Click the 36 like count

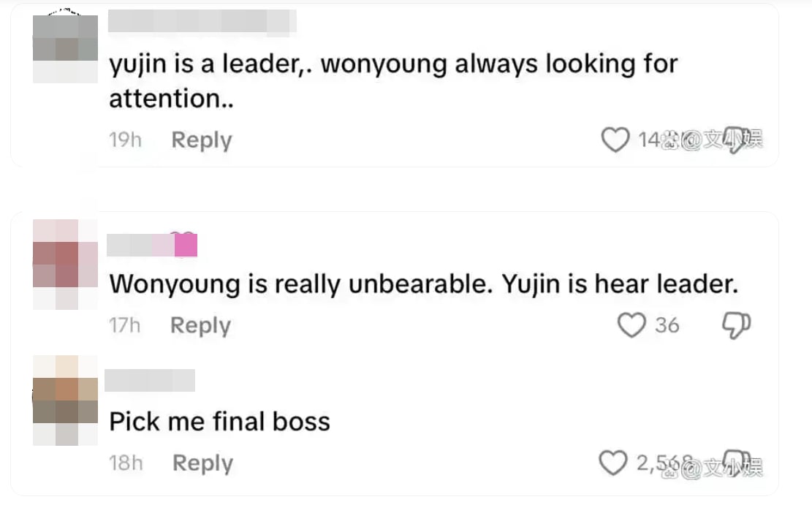click(667, 325)
